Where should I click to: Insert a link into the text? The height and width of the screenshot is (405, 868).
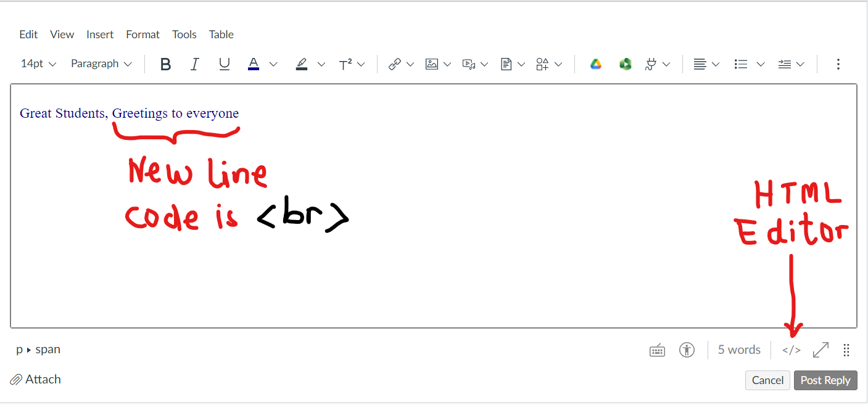[395, 63]
